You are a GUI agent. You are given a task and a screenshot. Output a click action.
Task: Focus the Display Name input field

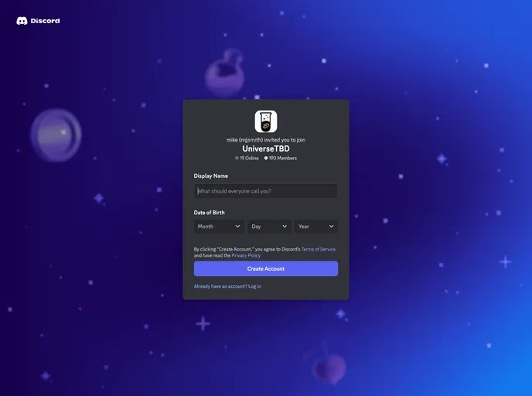[266, 191]
